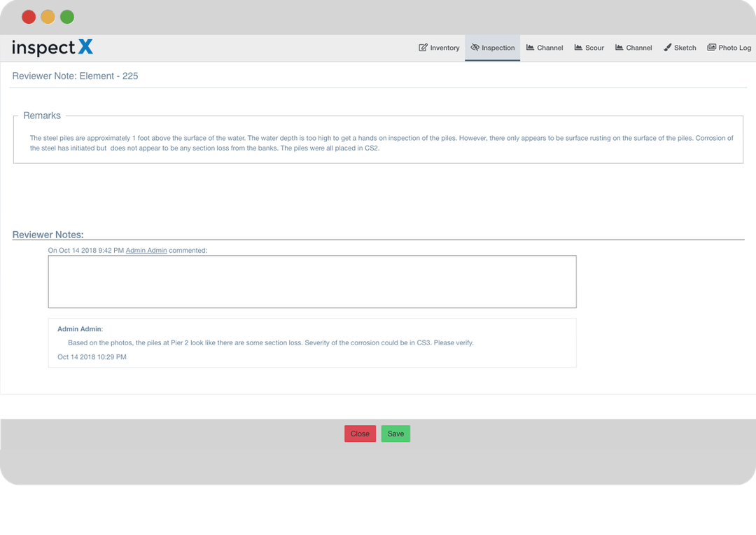Open the Admin Admin profile link
756x535 pixels.
[x=146, y=250]
